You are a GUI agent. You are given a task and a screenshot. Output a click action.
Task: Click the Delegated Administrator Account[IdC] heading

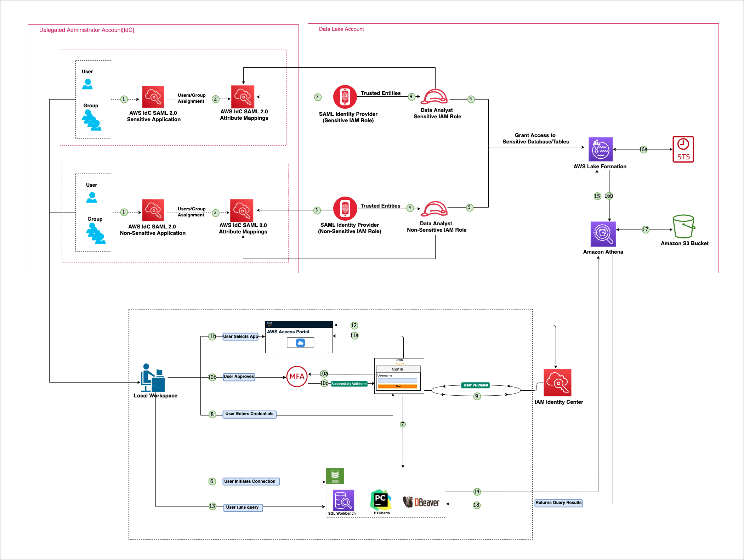(x=87, y=30)
